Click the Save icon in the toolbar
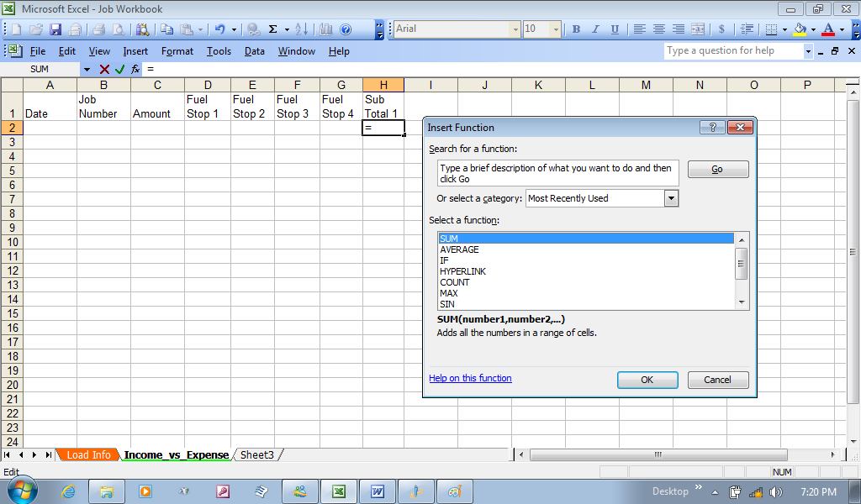Viewport: 861px width, 504px height. click(55, 29)
